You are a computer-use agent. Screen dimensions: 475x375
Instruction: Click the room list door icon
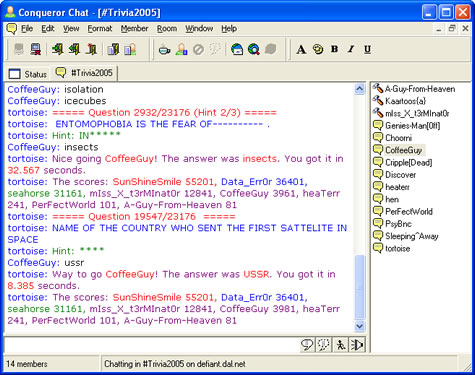click(x=113, y=49)
